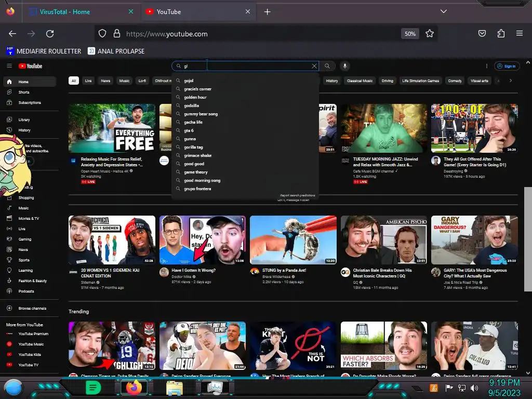
Task: Open YouTube Music link
Action: tap(30, 344)
